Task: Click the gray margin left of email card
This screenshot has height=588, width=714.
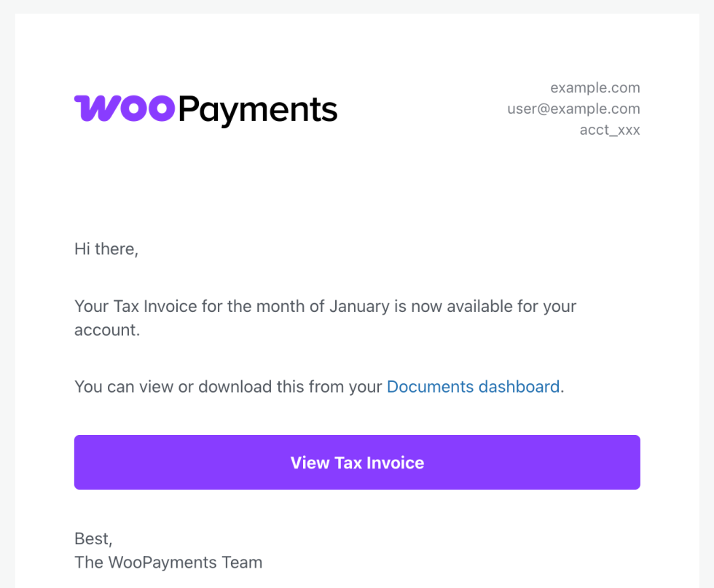Action: [x=7, y=291]
